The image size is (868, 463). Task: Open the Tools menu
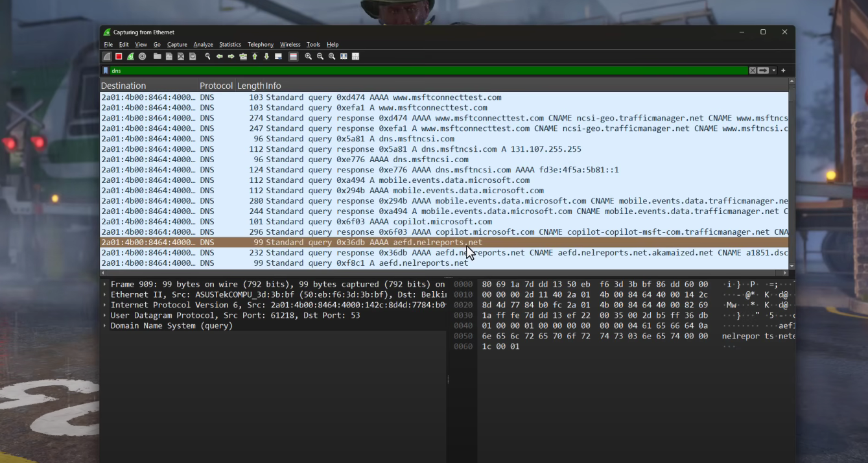tap(313, 45)
